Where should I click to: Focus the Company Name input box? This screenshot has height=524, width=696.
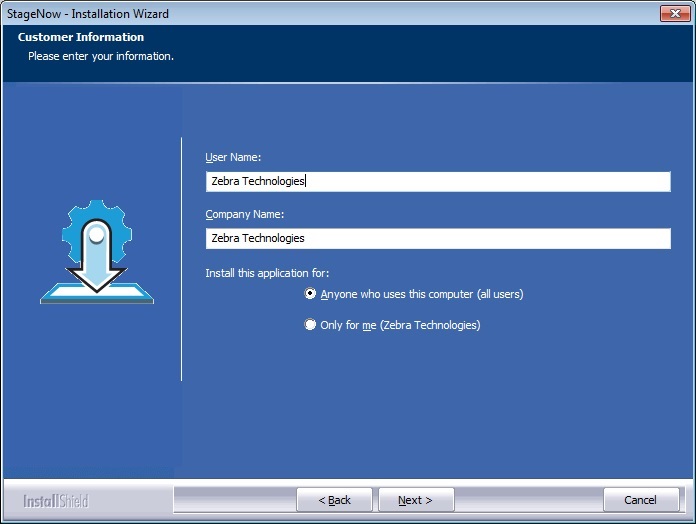point(437,238)
